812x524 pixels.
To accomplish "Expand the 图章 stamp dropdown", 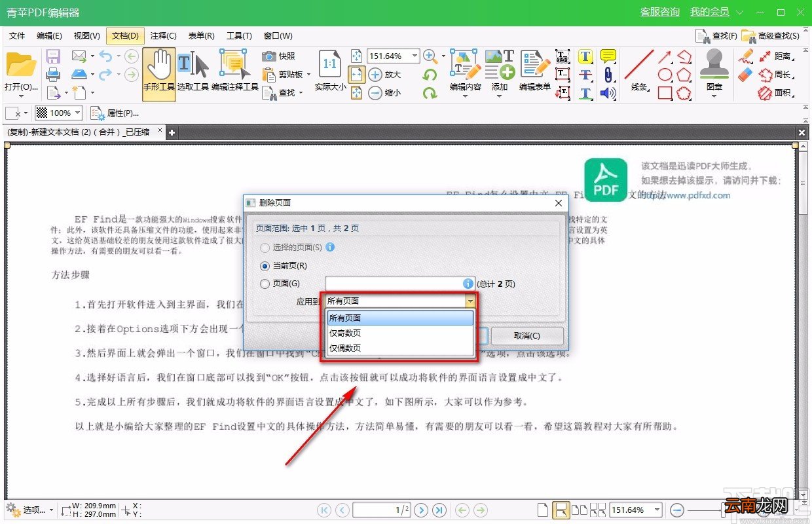I will click(714, 96).
